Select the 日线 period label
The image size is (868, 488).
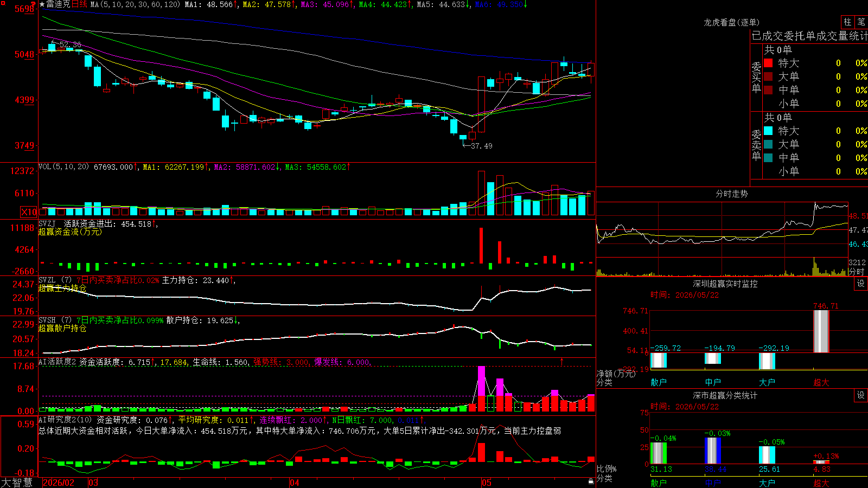pos(79,4)
